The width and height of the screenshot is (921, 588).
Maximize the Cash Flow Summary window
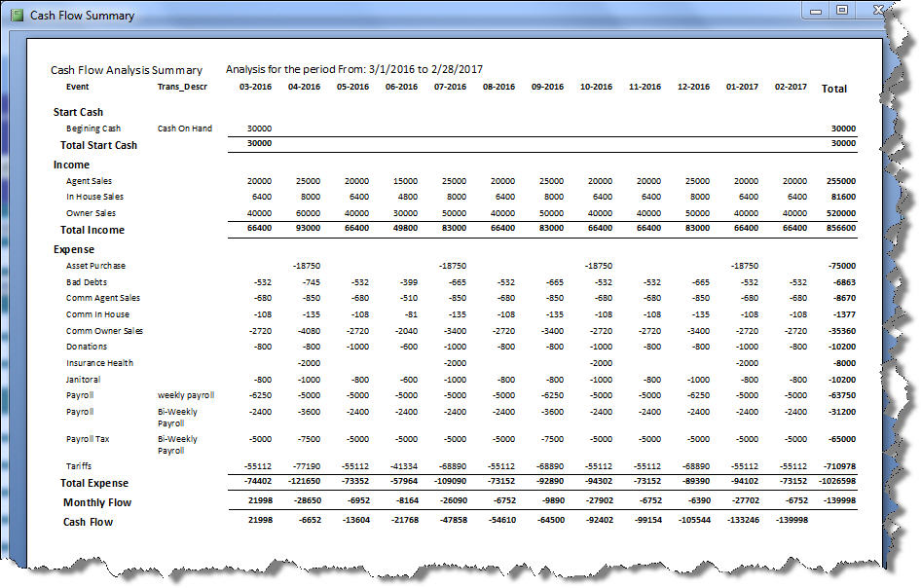pyautogui.click(x=842, y=10)
